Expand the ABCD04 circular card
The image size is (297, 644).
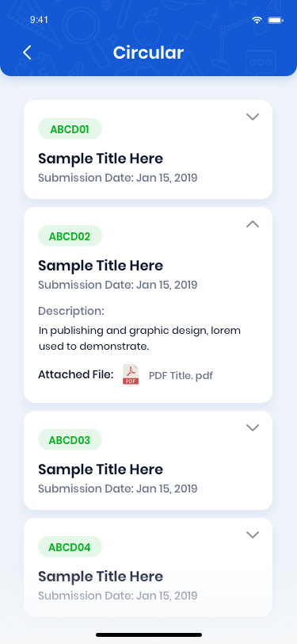click(x=253, y=535)
